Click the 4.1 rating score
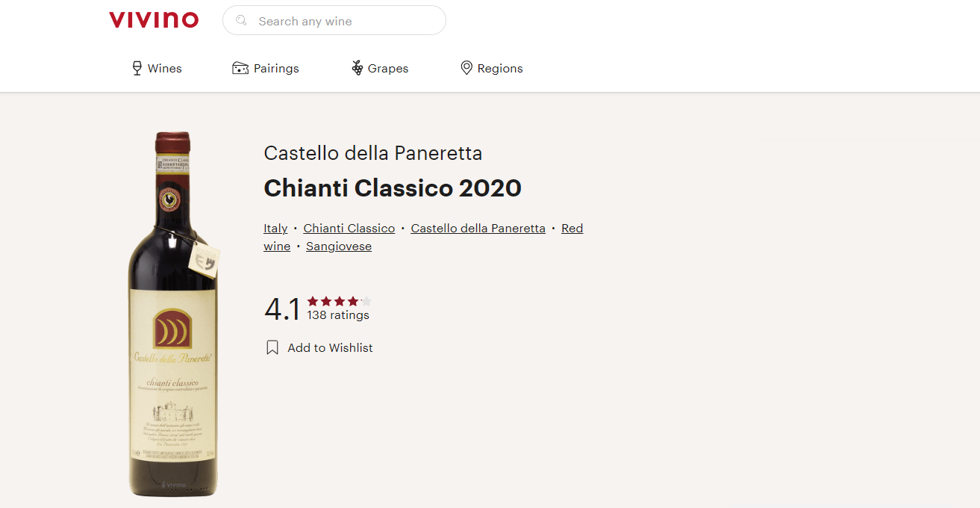Image resolution: width=980 pixels, height=508 pixels. coord(282,309)
